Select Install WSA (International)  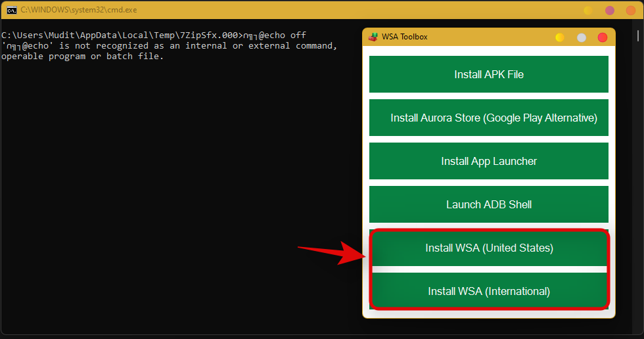tap(488, 291)
